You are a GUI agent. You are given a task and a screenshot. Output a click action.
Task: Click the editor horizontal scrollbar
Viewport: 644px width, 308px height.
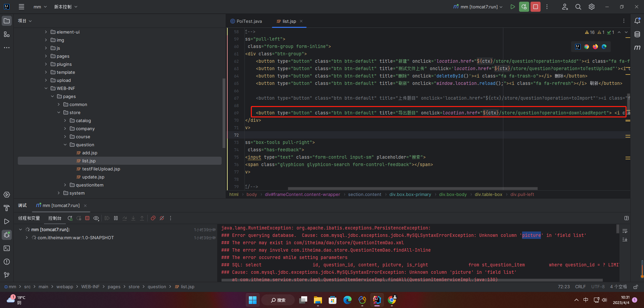(x=412, y=189)
